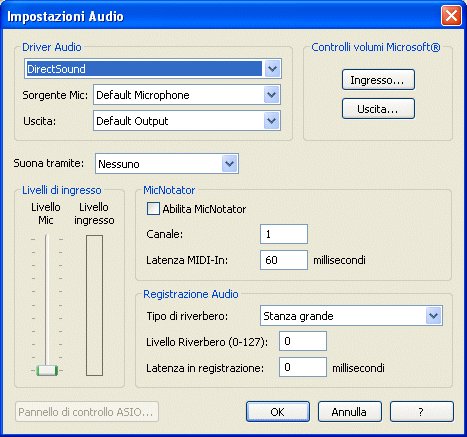The image size is (467, 437).
Task: Click the Pannello di controllo ASIO button
Action: coord(87,412)
